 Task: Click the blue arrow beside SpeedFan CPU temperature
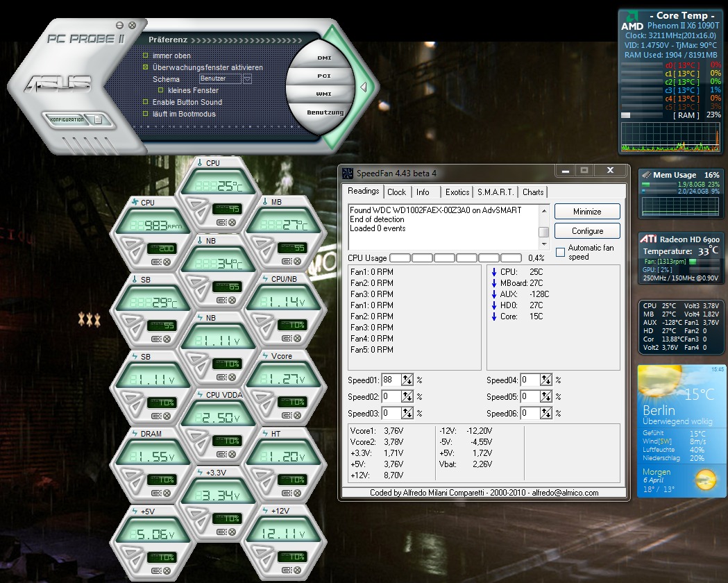(494, 272)
